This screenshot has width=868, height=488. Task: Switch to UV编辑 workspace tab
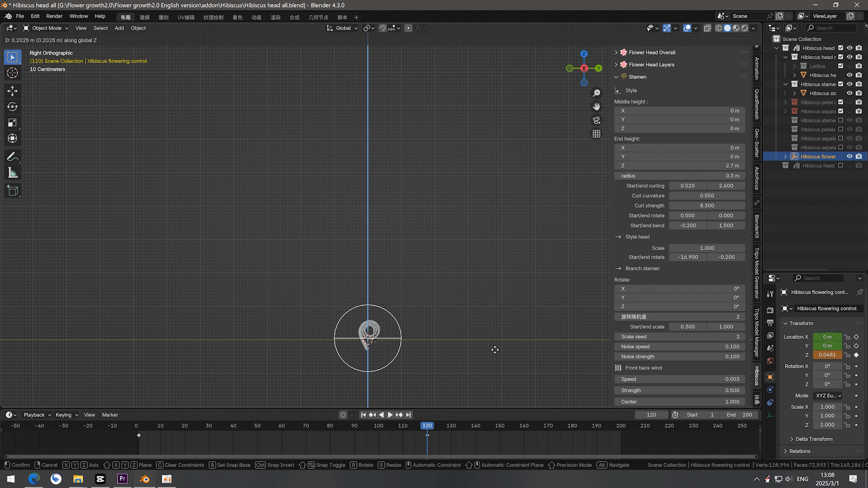186,18
